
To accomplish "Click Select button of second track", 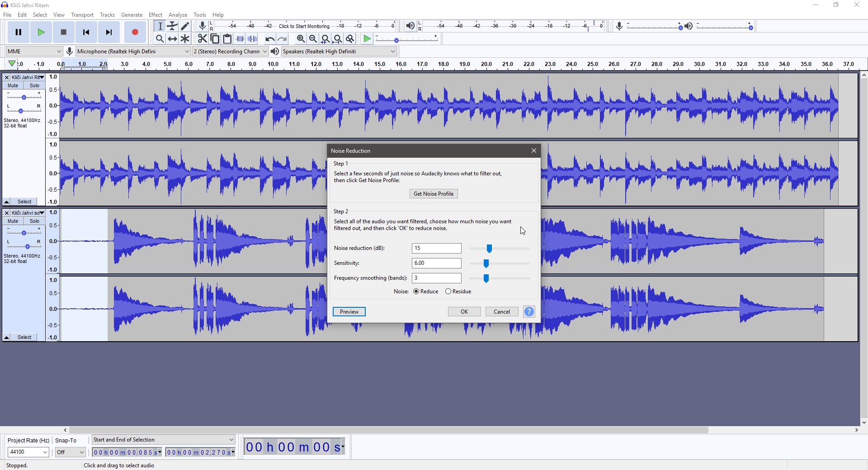I will coord(24,337).
